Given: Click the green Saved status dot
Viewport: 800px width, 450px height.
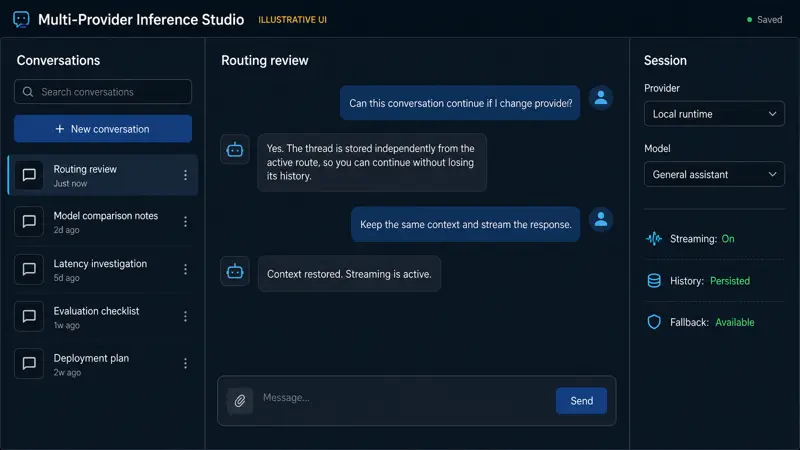Looking at the screenshot, I should click(x=749, y=20).
